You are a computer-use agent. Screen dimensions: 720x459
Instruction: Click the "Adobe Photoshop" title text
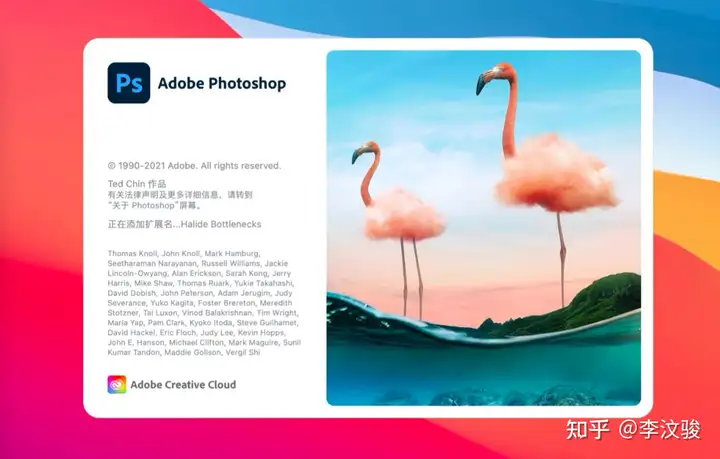click(x=222, y=84)
